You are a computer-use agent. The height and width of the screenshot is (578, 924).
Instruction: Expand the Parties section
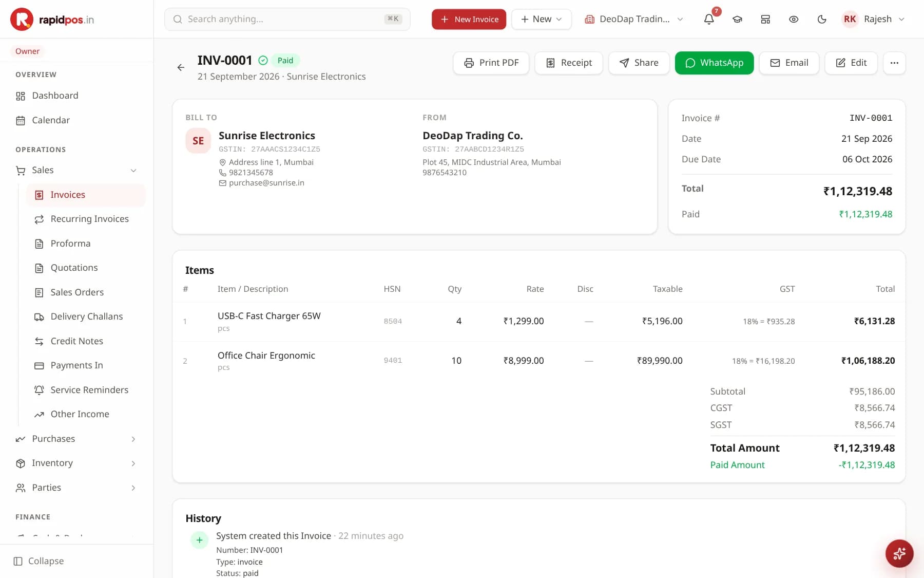click(x=77, y=488)
